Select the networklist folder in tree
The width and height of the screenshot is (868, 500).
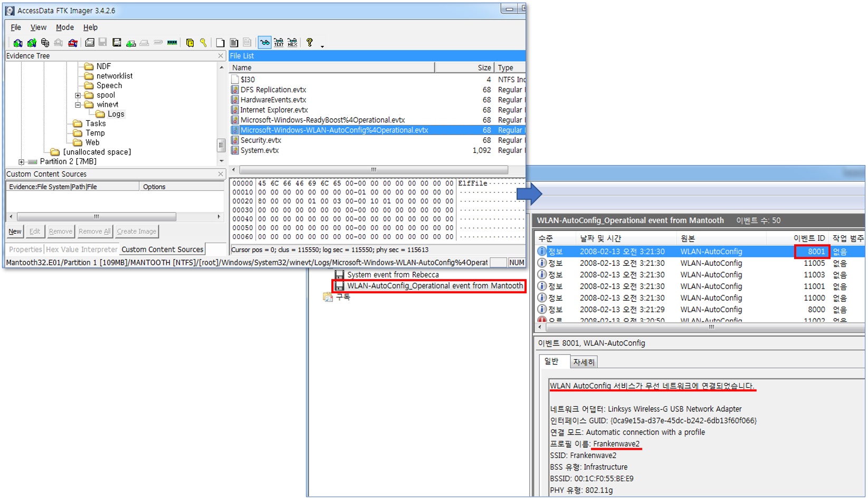pos(115,76)
